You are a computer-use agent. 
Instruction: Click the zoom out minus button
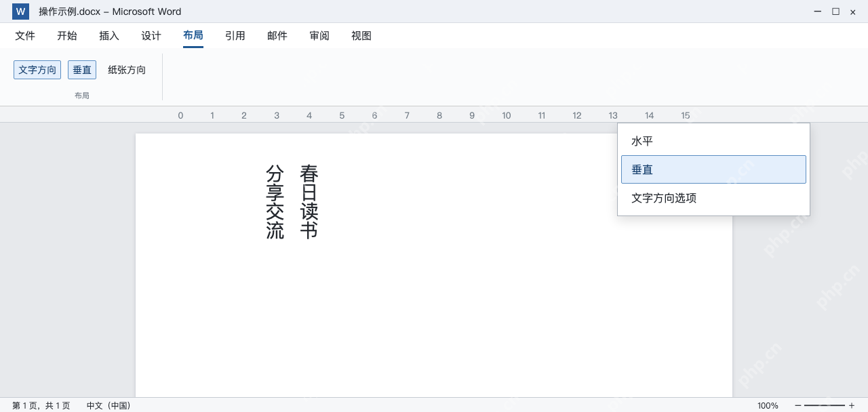[x=798, y=405]
